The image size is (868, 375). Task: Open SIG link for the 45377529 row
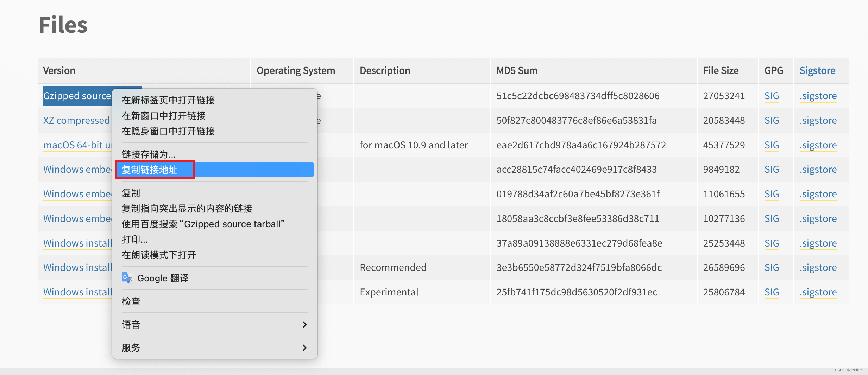772,145
